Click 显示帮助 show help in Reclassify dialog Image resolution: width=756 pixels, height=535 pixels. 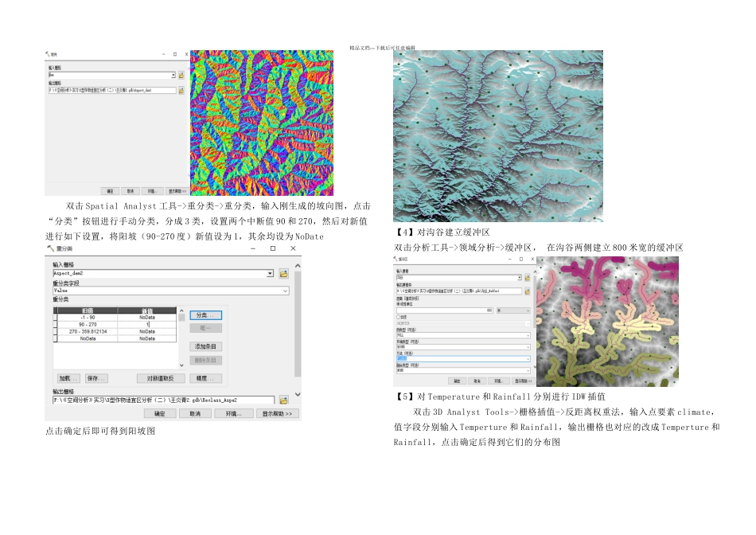(x=277, y=413)
